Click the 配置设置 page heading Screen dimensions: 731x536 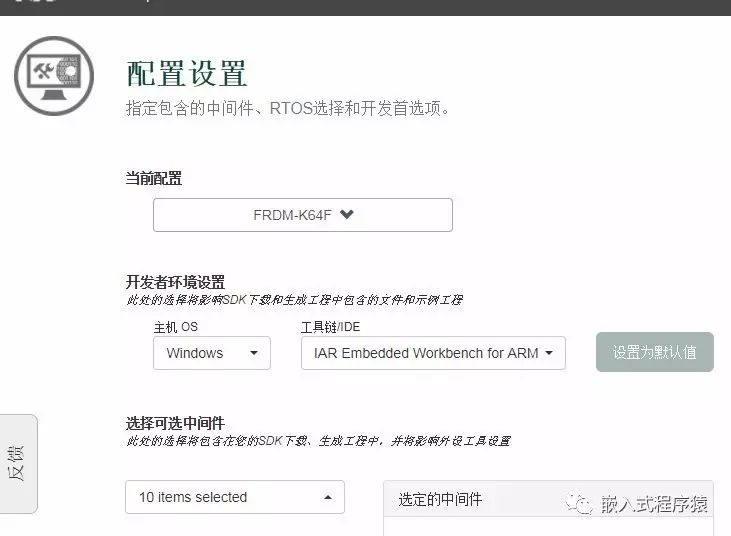pyautogui.click(x=186, y=74)
